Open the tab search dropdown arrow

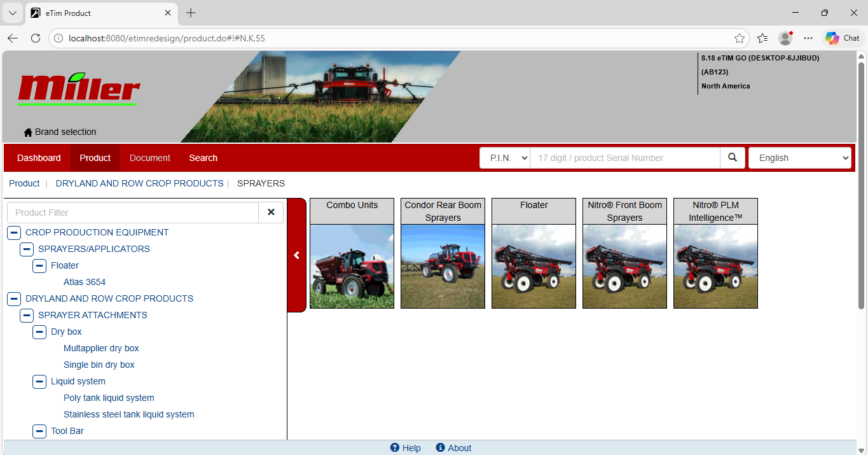[13, 13]
